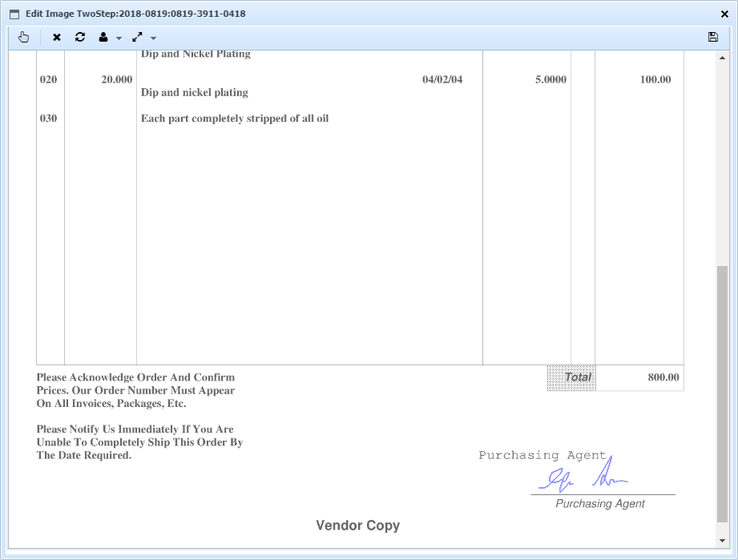This screenshot has width=738, height=560.
Task: Select the user annotation icon
Action: pyautogui.click(x=104, y=37)
